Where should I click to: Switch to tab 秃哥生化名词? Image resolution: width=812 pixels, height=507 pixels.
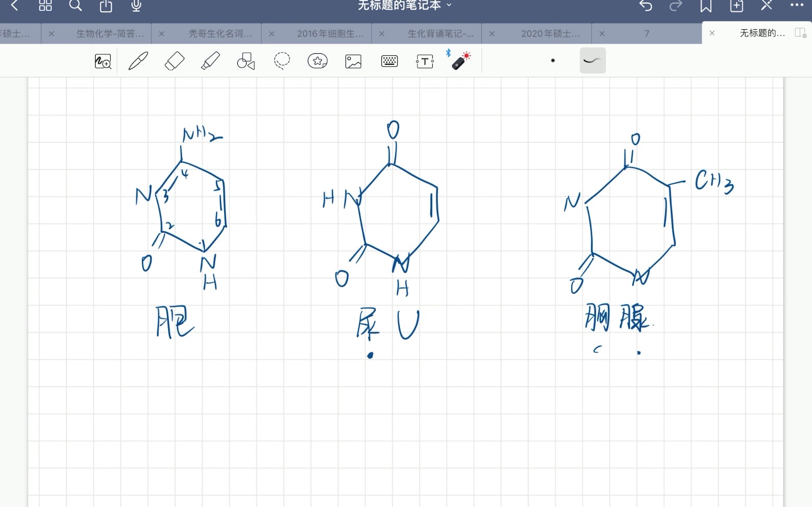pos(220,33)
